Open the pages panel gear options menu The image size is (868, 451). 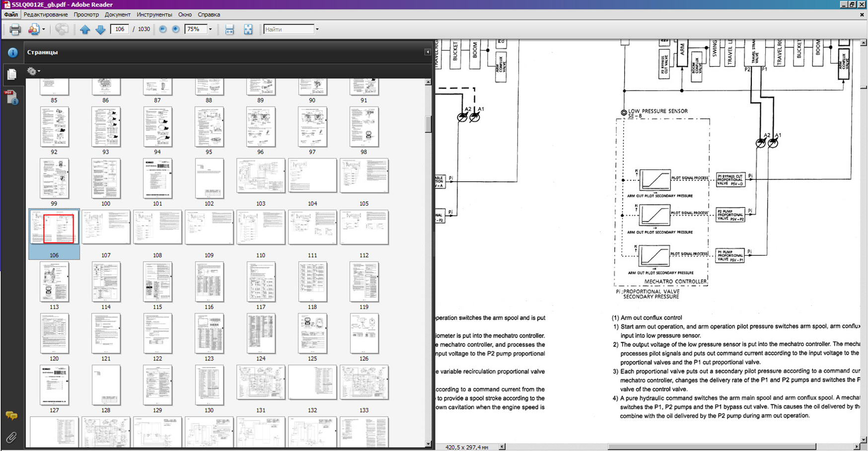click(33, 71)
